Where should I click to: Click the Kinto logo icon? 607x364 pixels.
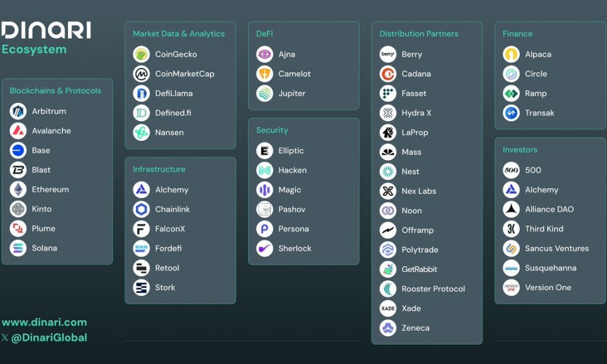point(18,209)
